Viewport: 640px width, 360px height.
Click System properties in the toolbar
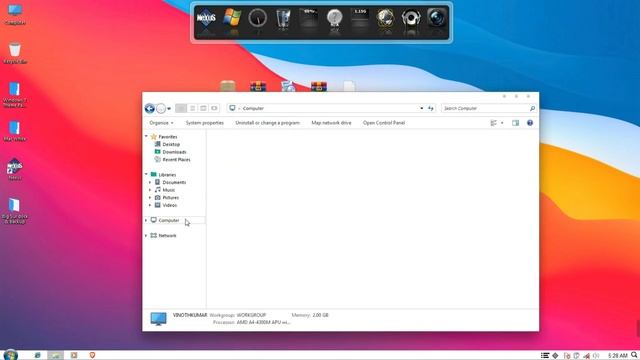204,123
